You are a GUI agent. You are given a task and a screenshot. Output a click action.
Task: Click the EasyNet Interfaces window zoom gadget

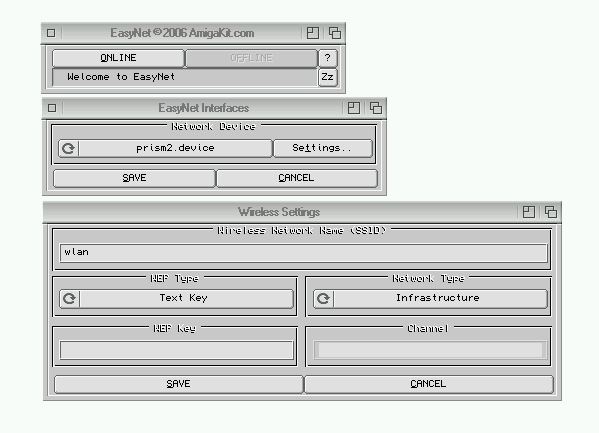(x=354, y=108)
